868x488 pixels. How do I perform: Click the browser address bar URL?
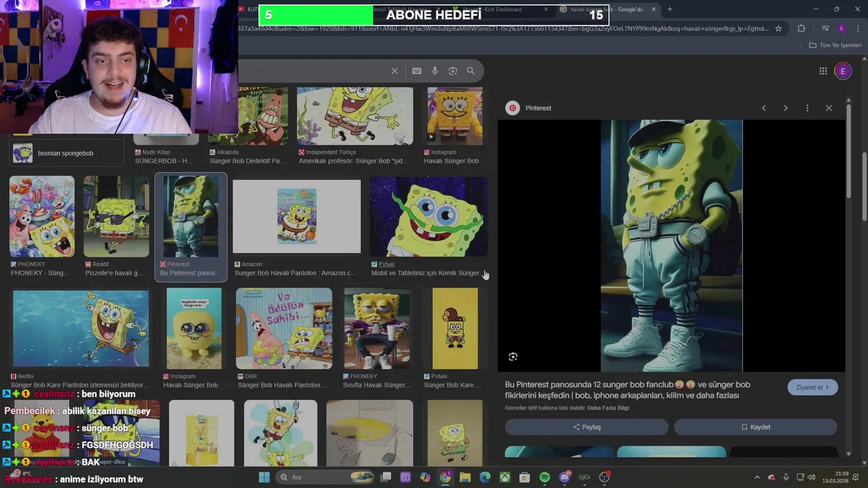click(503, 28)
